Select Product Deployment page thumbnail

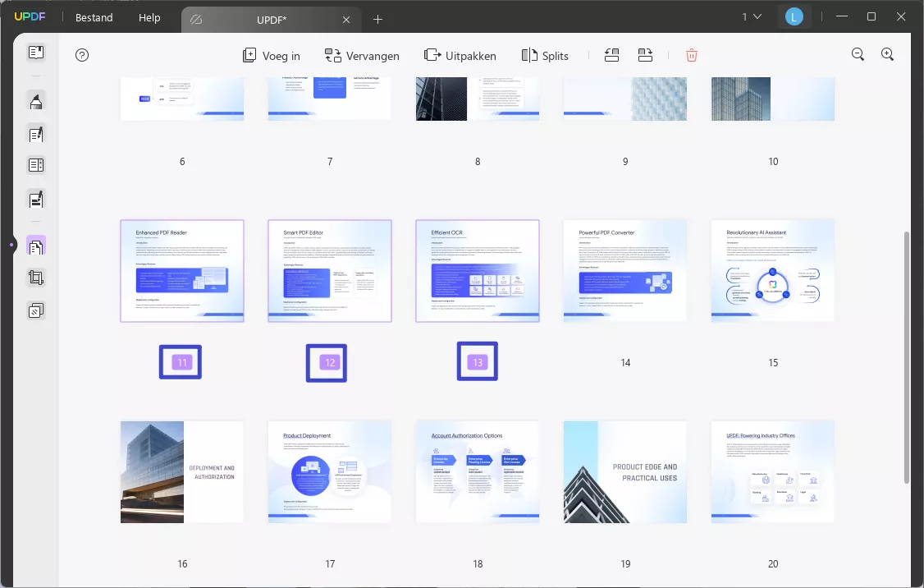[330, 472]
